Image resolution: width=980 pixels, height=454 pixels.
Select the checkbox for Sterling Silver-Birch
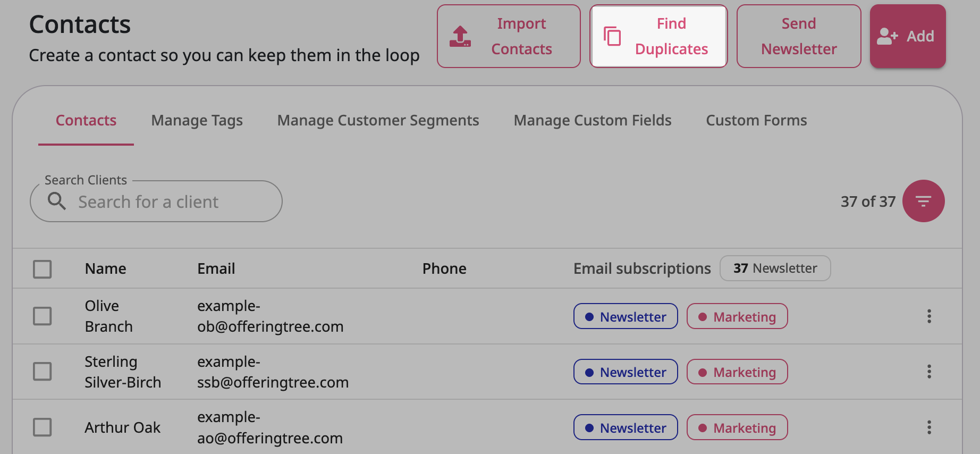point(43,372)
